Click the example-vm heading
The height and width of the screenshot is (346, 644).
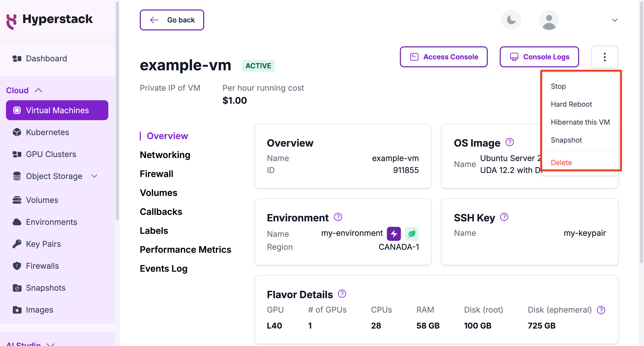(x=185, y=65)
